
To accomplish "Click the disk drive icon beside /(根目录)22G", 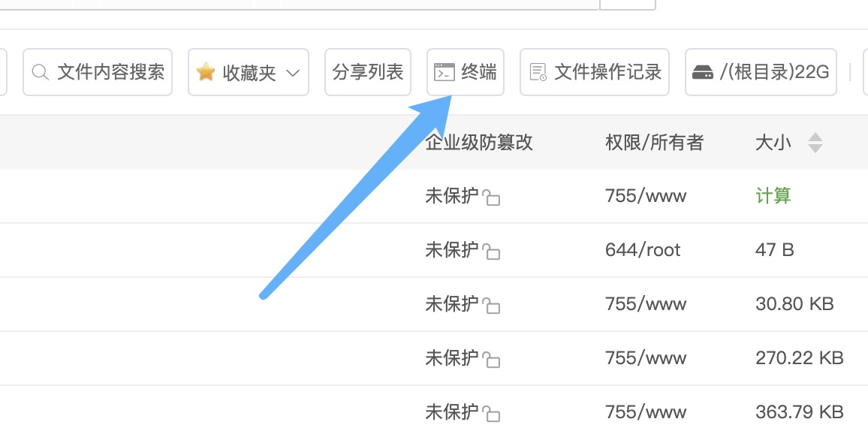I will click(x=703, y=73).
